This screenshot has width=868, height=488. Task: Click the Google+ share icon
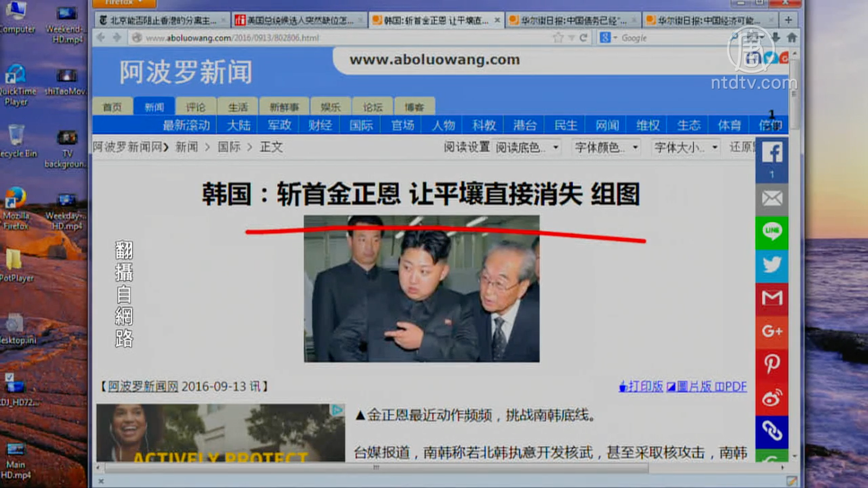pos(771,331)
